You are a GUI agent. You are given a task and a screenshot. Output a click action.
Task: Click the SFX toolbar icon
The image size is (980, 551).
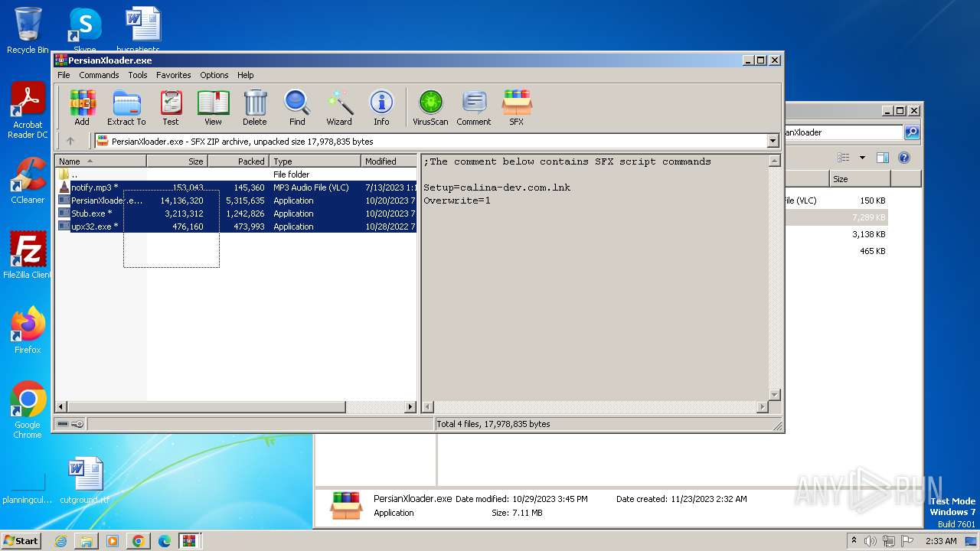point(517,107)
